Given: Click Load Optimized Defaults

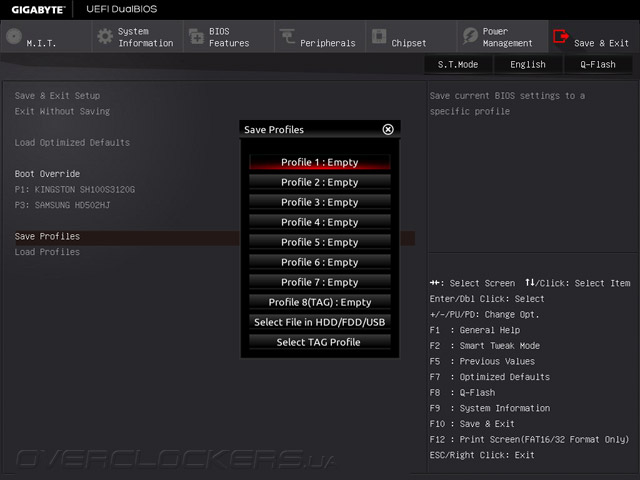Looking at the screenshot, I should coord(72,142).
